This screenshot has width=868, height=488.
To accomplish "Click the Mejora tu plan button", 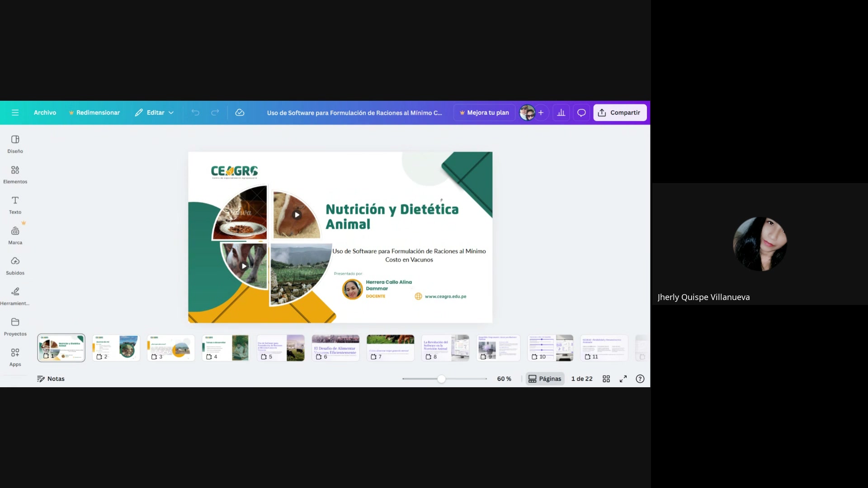I will tap(484, 113).
